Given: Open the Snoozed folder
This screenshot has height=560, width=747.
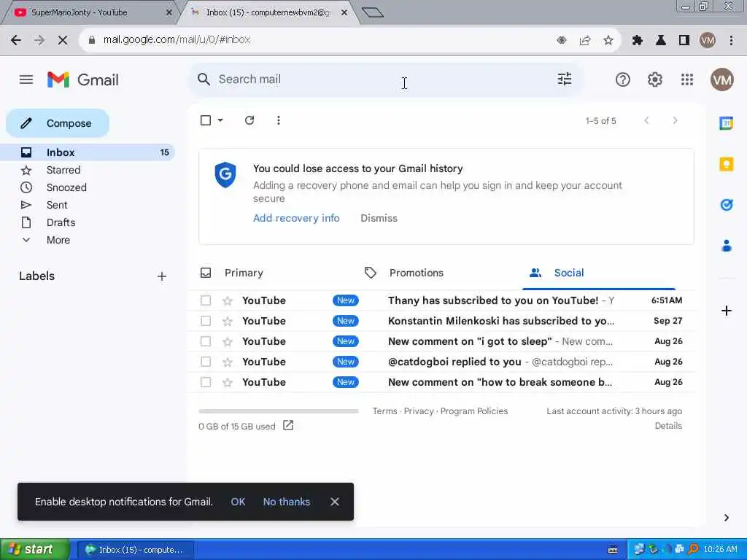Looking at the screenshot, I should [x=66, y=187].
